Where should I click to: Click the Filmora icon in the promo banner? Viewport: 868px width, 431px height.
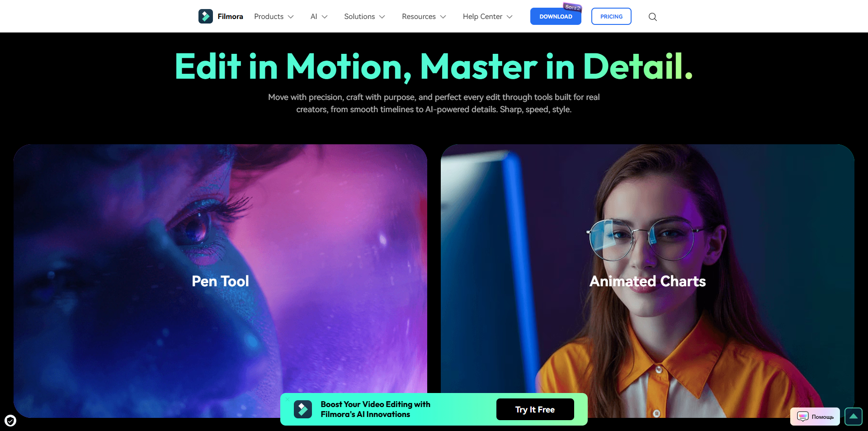[x=303, y=409]
